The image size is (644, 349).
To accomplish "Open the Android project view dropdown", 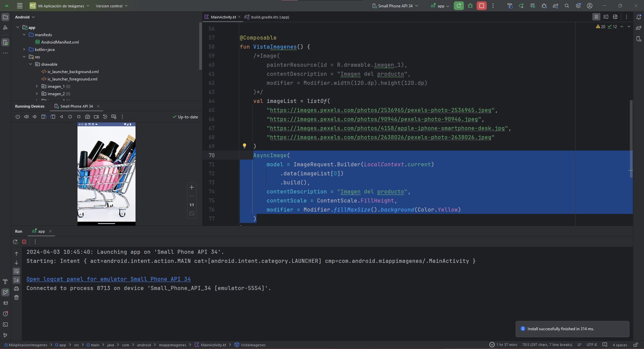I will [x=25, y=17].
